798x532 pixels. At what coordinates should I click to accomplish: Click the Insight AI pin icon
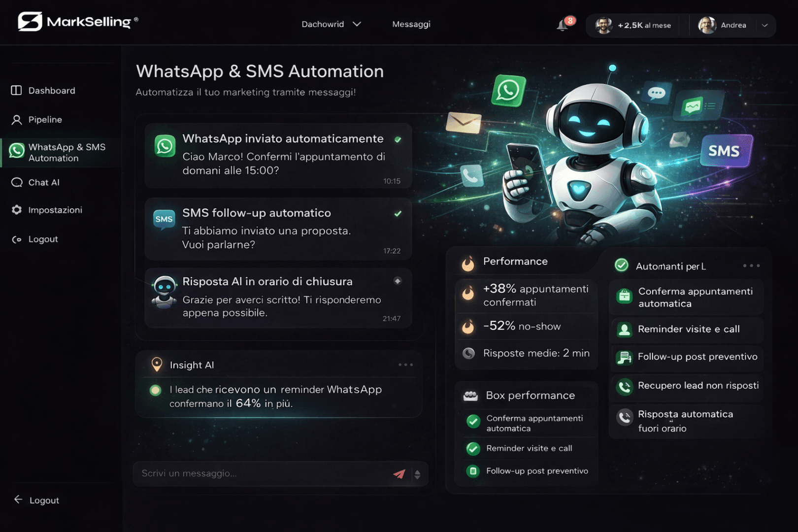(157, 365)
